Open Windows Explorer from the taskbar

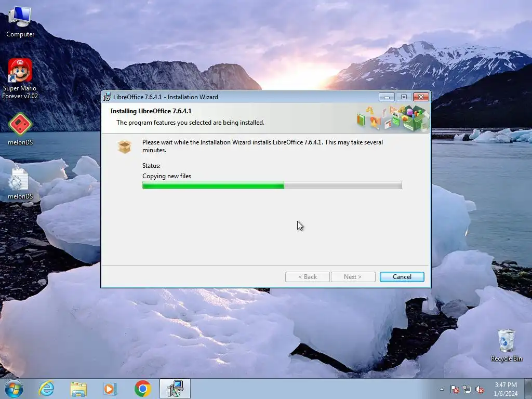78,389
